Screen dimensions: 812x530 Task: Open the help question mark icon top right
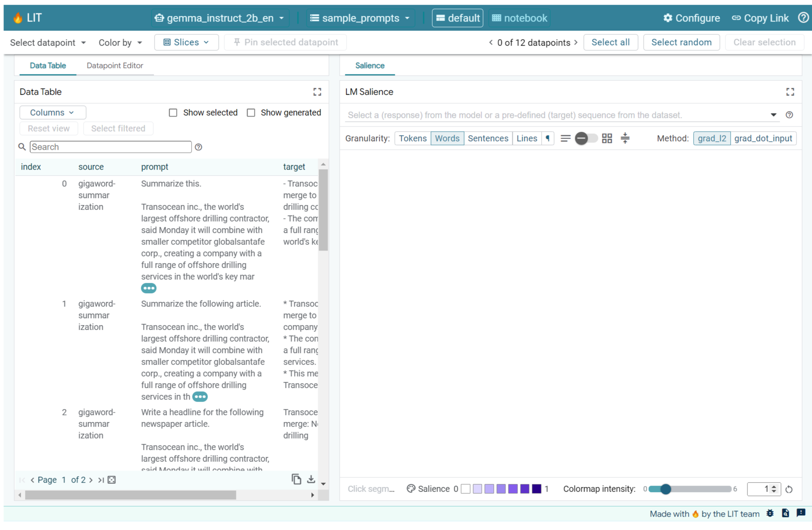[x=803, y=18]
